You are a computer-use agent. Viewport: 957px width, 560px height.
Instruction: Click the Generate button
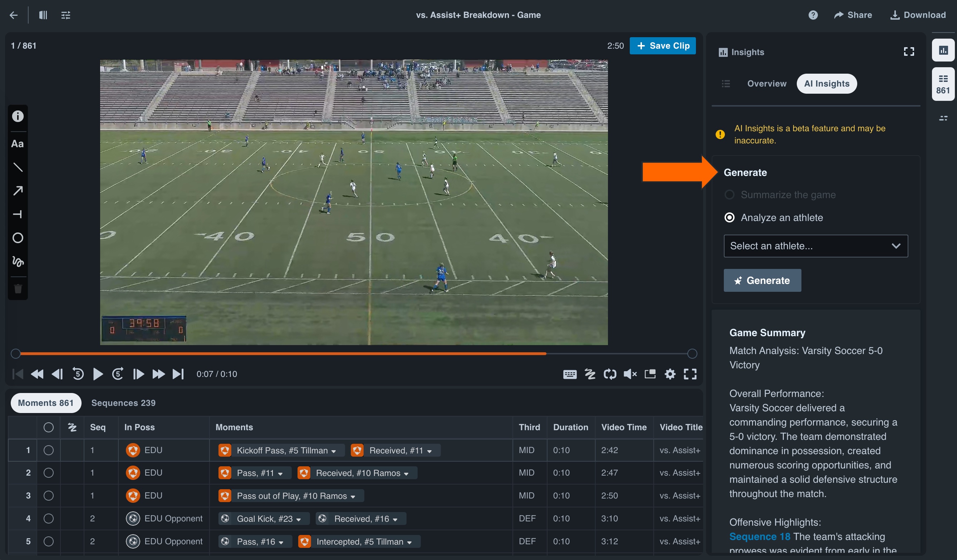(x=762, y=280)
